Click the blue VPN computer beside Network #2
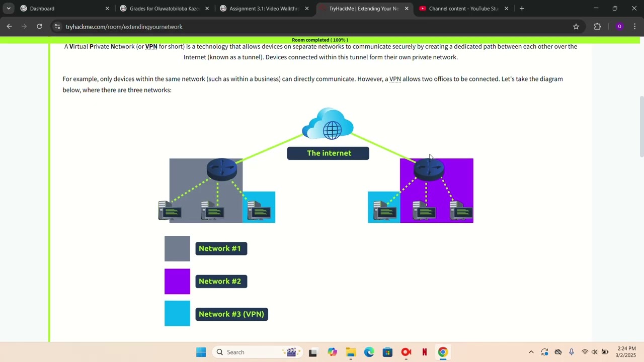 click(384, 210)
